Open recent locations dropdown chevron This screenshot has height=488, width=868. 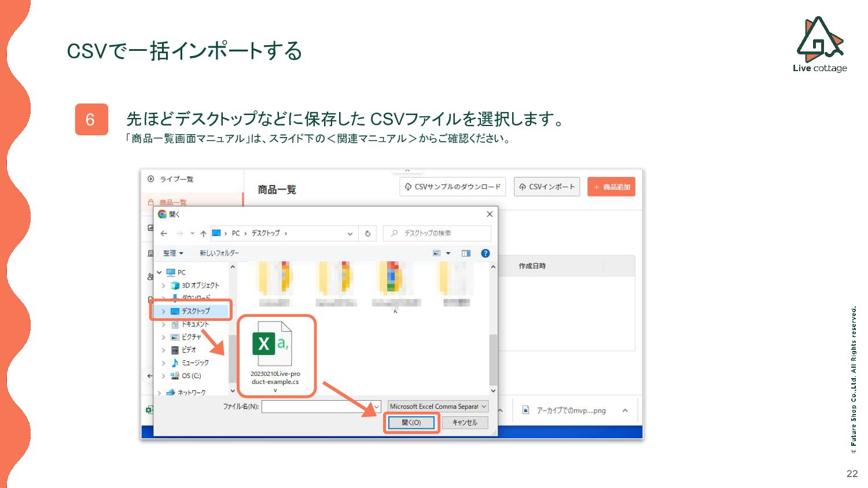click(192, 234)
